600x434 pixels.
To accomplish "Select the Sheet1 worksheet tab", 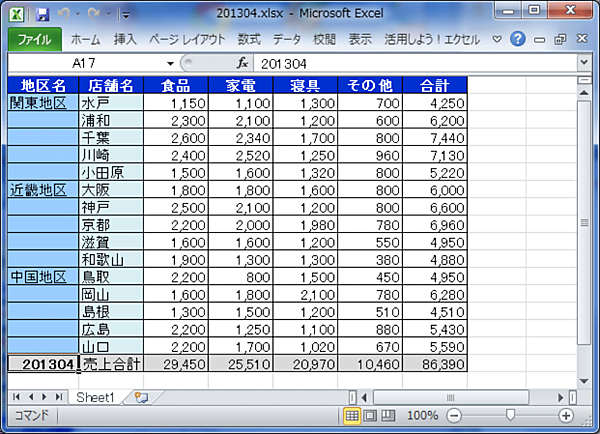I will pos(96,397).
